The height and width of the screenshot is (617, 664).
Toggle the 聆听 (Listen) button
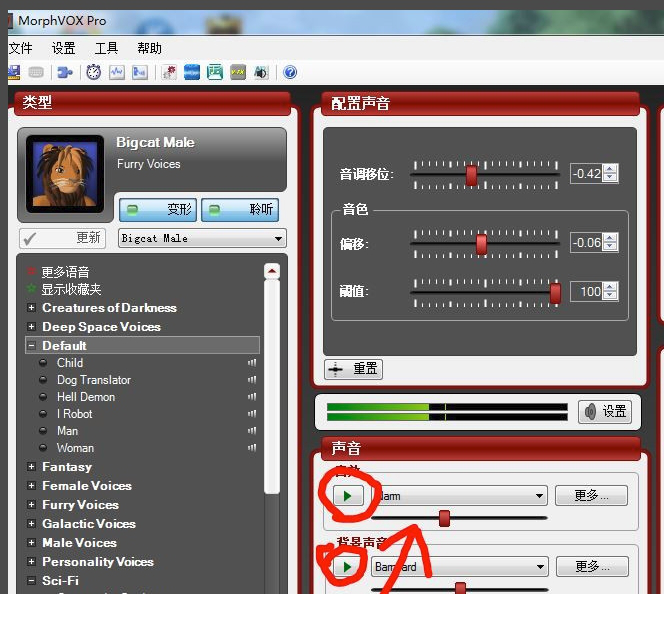[240, 210]
